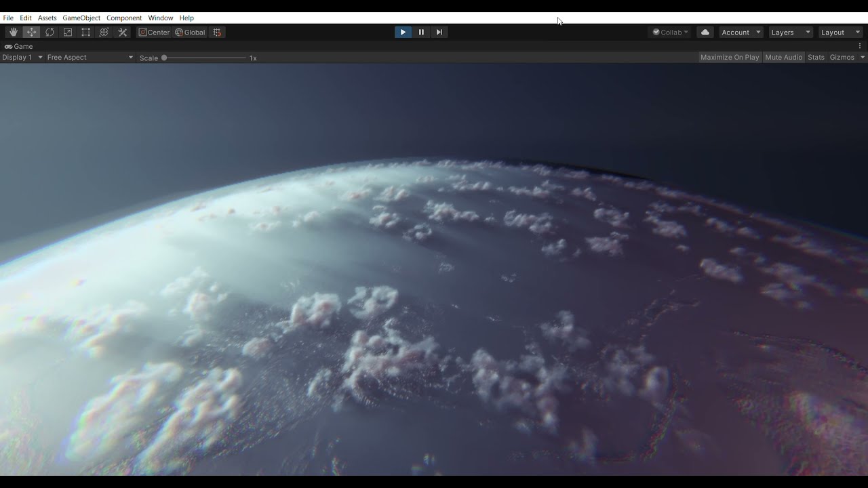The image size is (868, 488).
Task: Select the Move tool
Action: click(x=31, y=33)
